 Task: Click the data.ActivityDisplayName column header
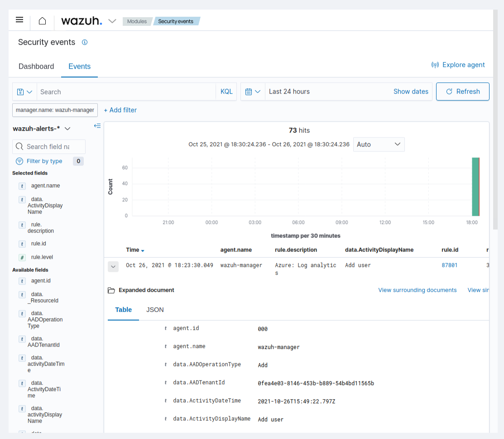(x=379, y=250)
